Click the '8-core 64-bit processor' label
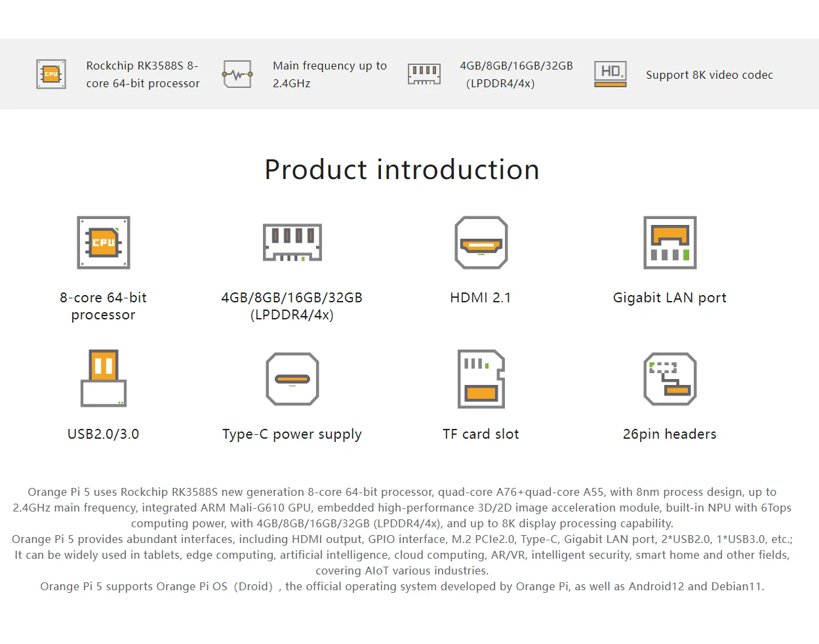819x644 pixels. pyautogui.click(x=103, y=306)
